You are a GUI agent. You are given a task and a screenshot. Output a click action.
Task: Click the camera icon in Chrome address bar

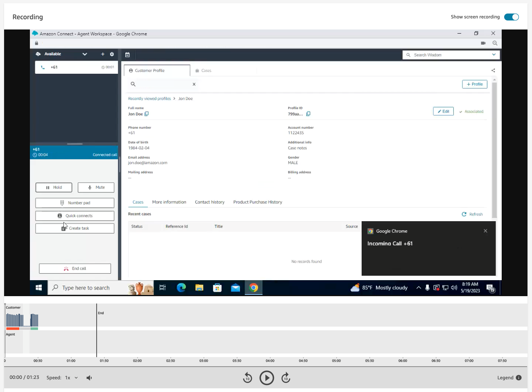click(483, 43)
